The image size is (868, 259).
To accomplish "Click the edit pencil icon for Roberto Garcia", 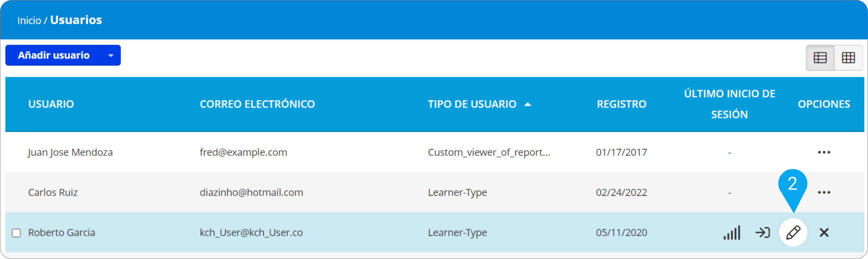I will click(793, 232).
